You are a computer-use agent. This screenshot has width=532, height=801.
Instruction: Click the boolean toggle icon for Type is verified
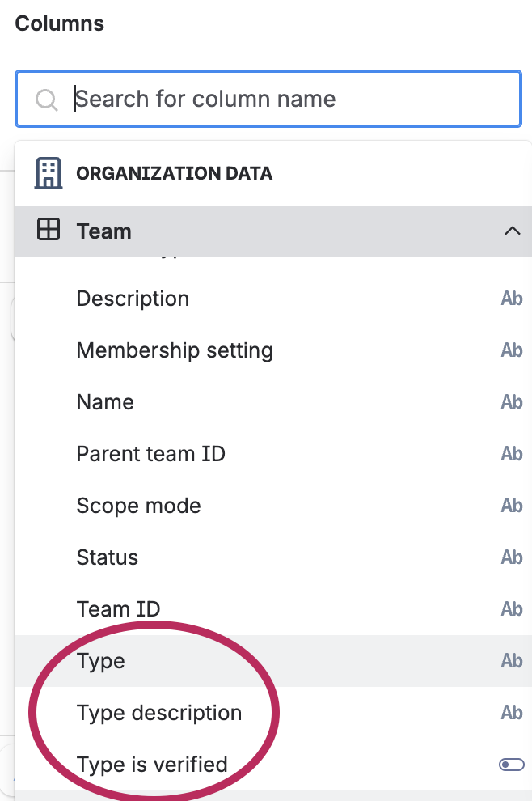[x=512, y=765]
